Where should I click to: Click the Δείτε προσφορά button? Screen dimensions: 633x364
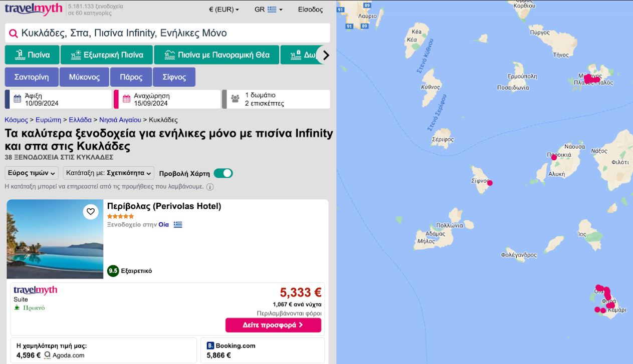tap(273, 325)
